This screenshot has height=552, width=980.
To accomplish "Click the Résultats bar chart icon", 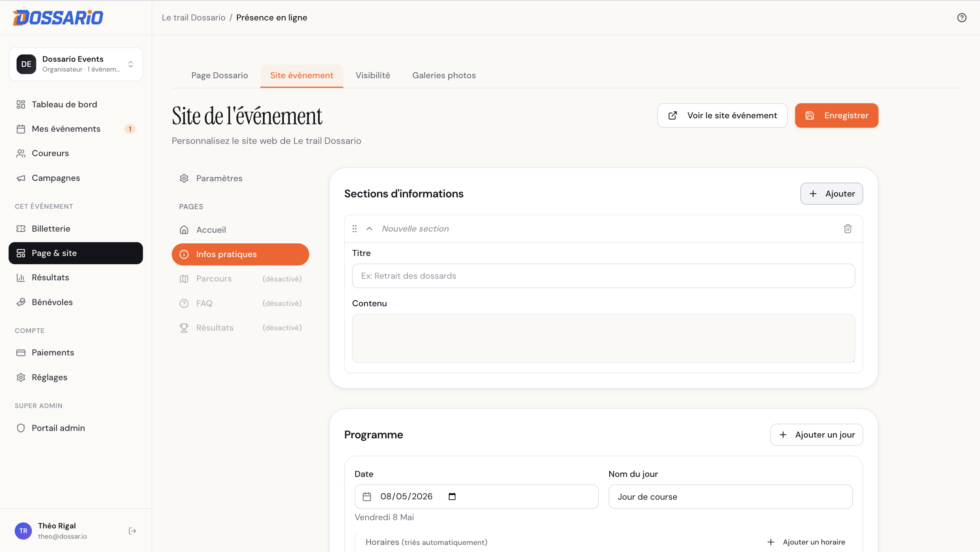I will pyautogui.click(x=21, y=278).
